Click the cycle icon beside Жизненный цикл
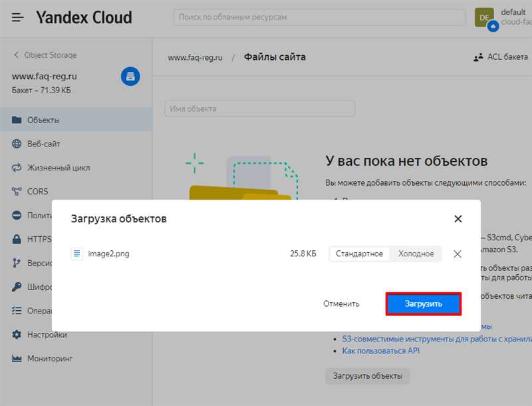This screenshot has height=406, width=532. point(17,167)
